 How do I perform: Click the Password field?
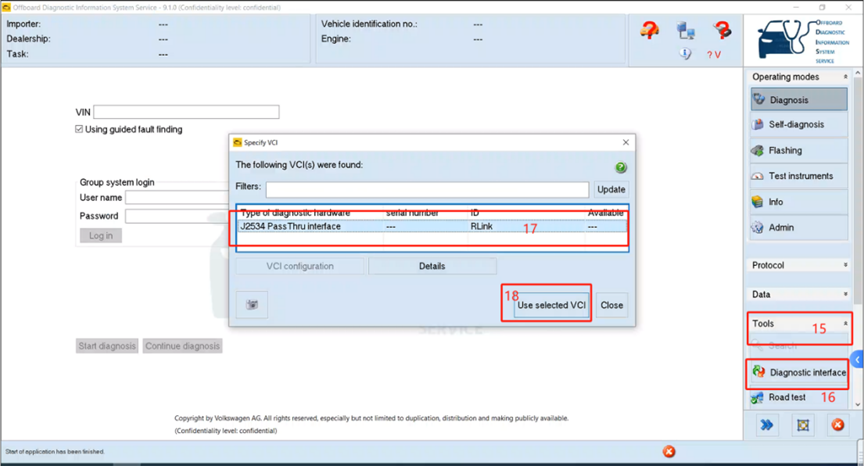coord(177,216)
